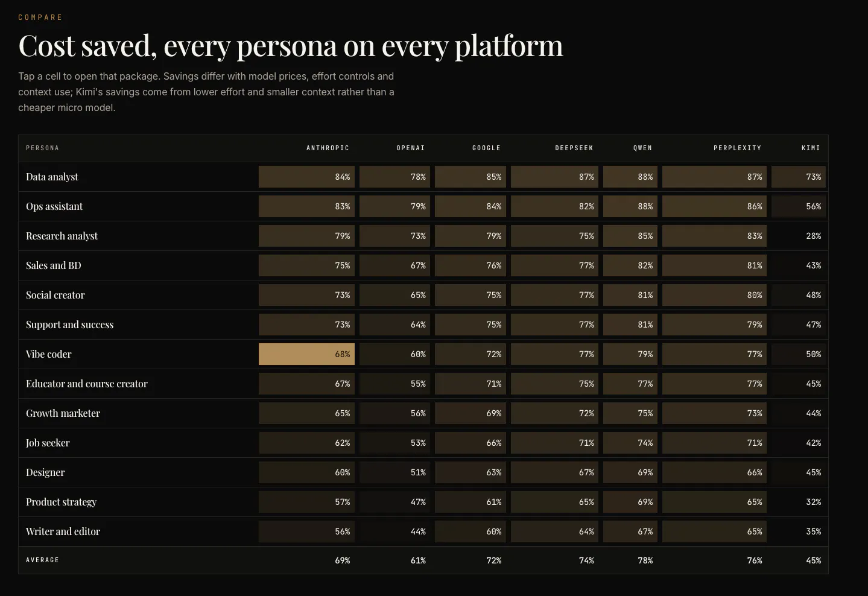868x596 pixels.
Task: Open Research analyst Kimi 28% cell
Action: [799, 236]
